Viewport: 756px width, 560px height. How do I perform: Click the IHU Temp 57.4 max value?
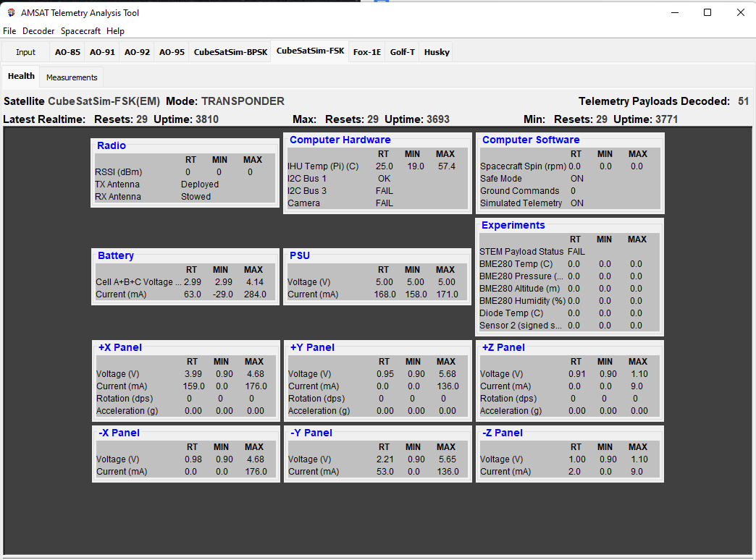point(447,166)
